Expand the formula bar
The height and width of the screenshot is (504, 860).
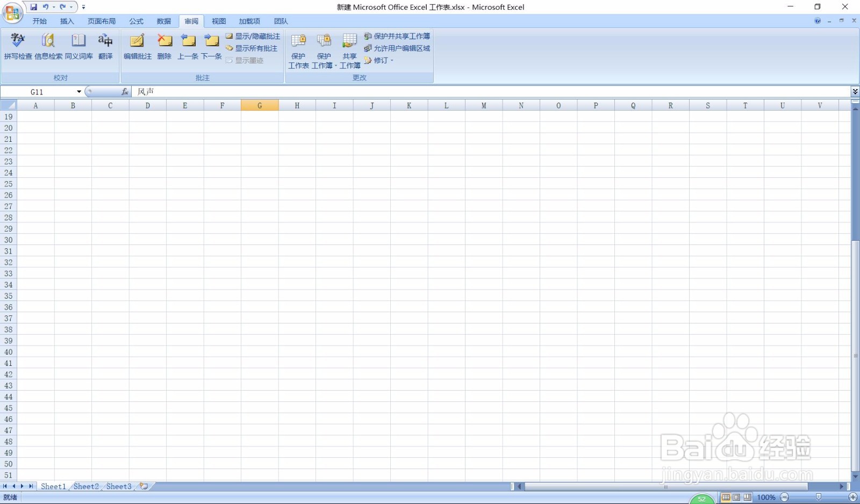pos(855,92)
